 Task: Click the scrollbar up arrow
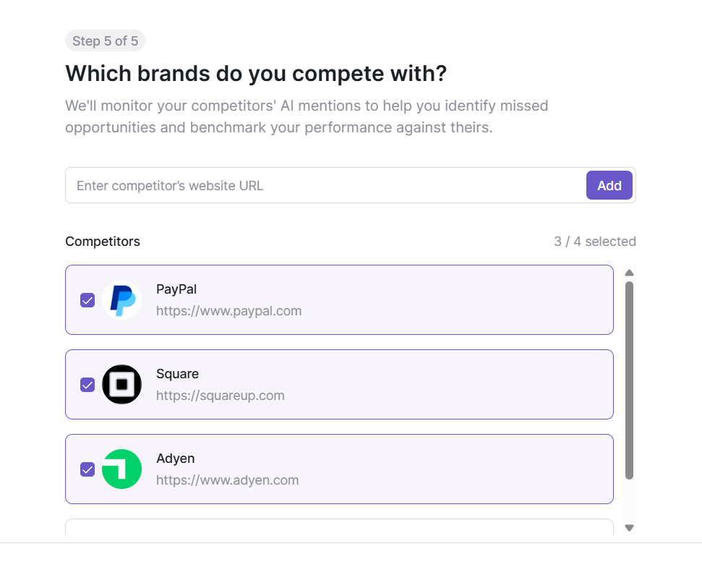629,273
